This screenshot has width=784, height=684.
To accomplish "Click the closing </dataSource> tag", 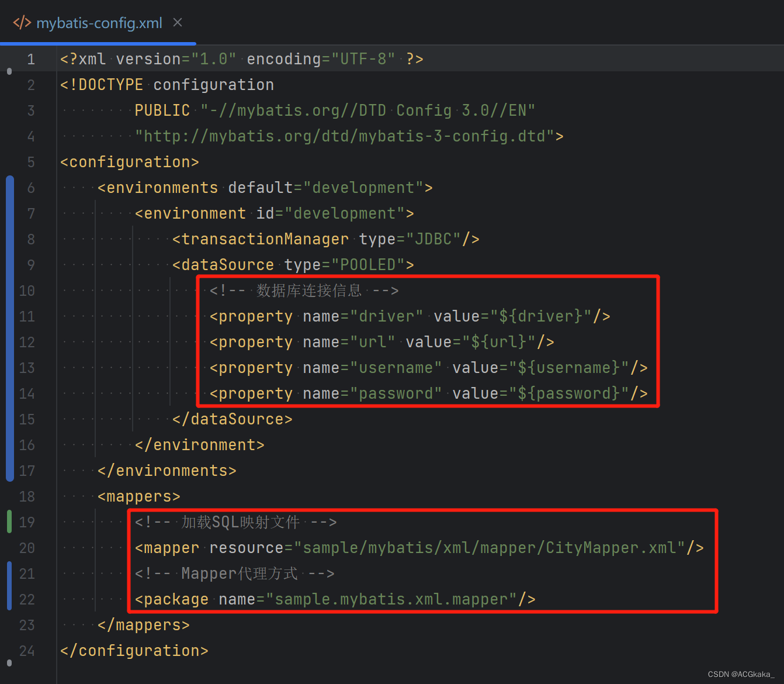I will click(x=233, y=419).
